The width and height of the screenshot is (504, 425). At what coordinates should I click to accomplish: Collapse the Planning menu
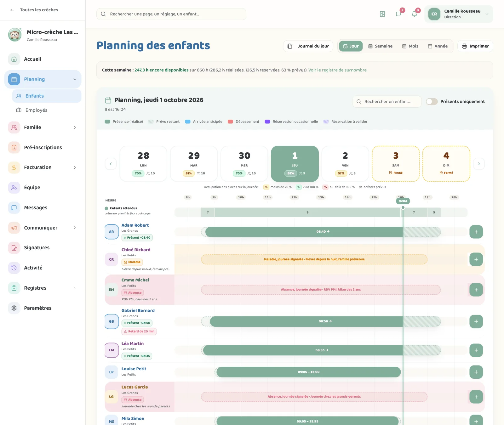pos(75,79)
